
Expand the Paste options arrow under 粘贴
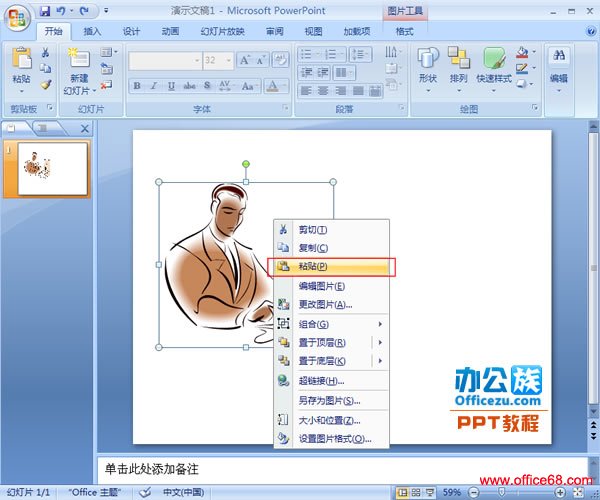(21, 91)
